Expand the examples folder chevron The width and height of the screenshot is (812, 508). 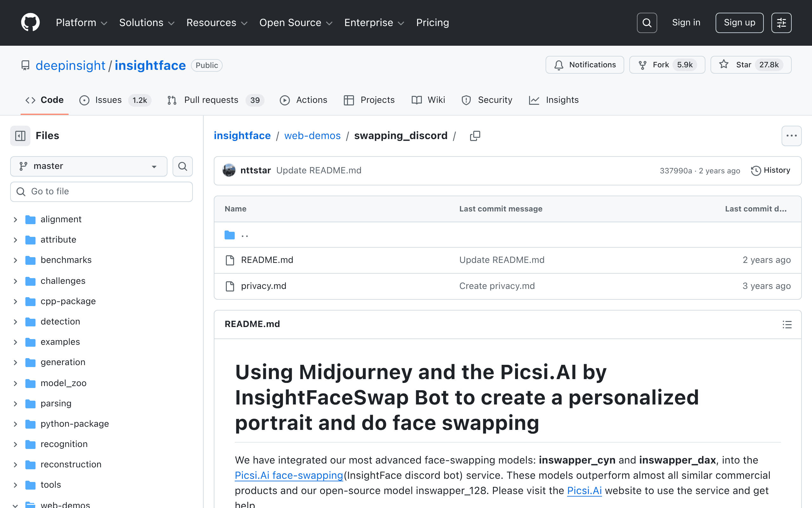pyautogui.click(x=15, y=342)
